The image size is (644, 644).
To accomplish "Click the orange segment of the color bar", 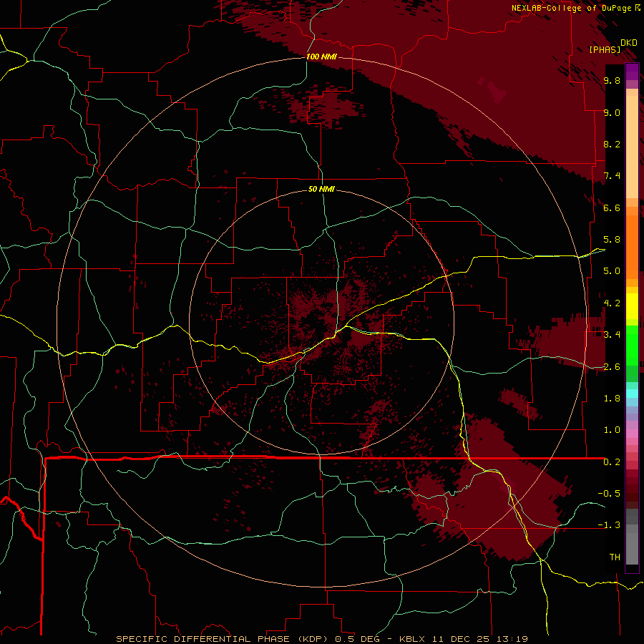I will pyautogui.click(x=632, y=246).
